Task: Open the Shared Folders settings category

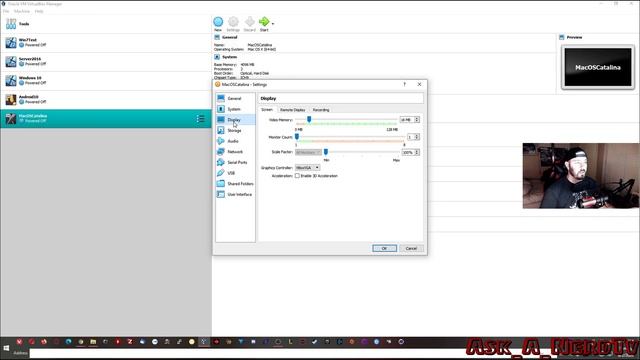Action: tap(235, 184)
